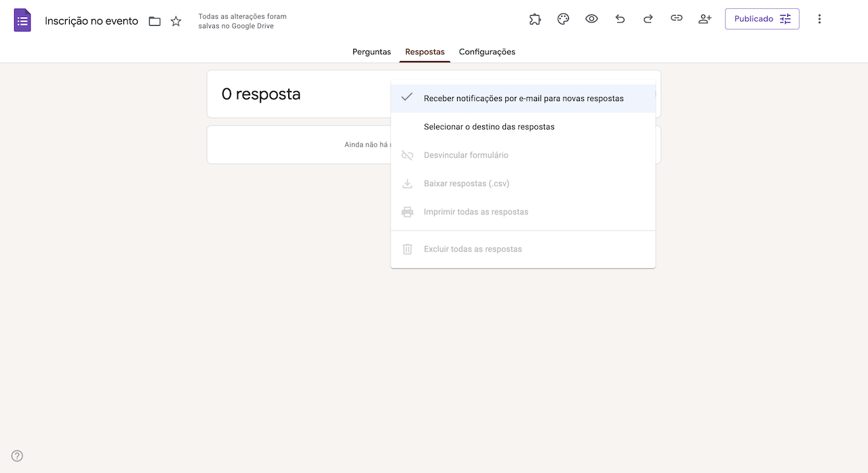This screenshot has height=473, width=868.
Task: Star the Inscrição no evento form
Action: [176, 21]
